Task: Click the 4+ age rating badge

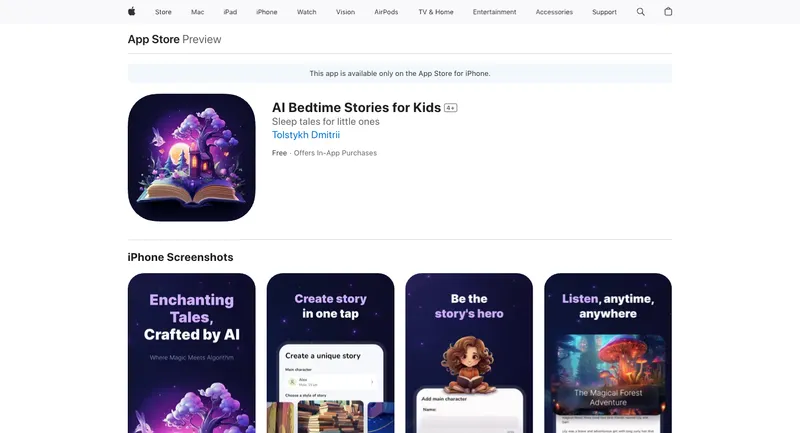Action: point(451,108)
